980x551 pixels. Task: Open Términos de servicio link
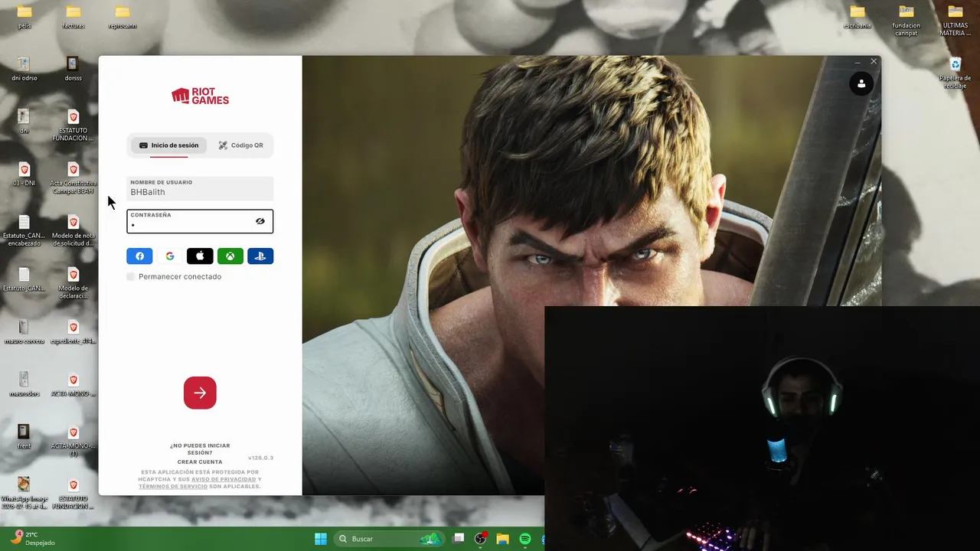[x=173, y=487]
